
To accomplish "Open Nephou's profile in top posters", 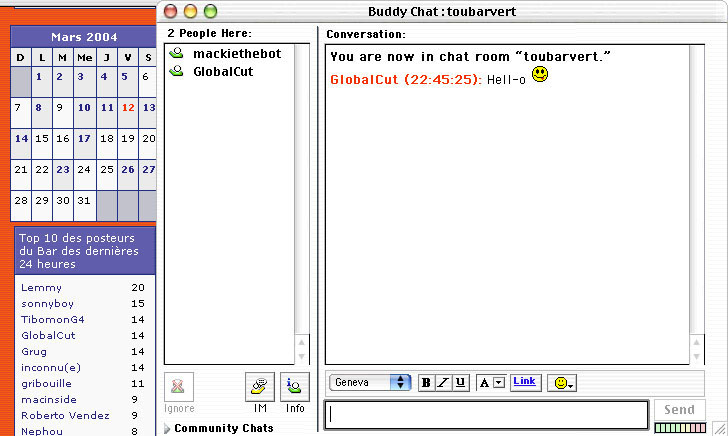I will pos(42,431).
